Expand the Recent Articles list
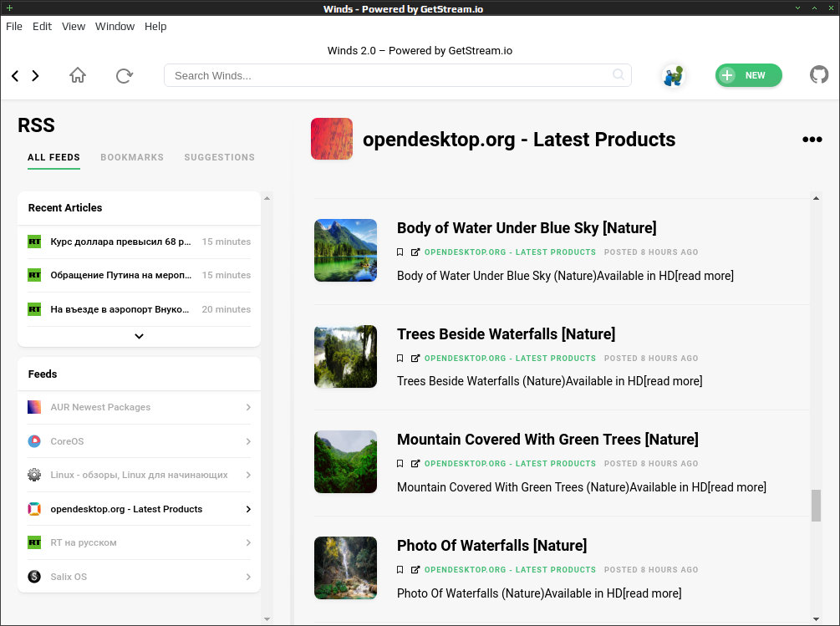Image resolution: width=840 pixels, height=626 pixels. click(x=140, y=336)
